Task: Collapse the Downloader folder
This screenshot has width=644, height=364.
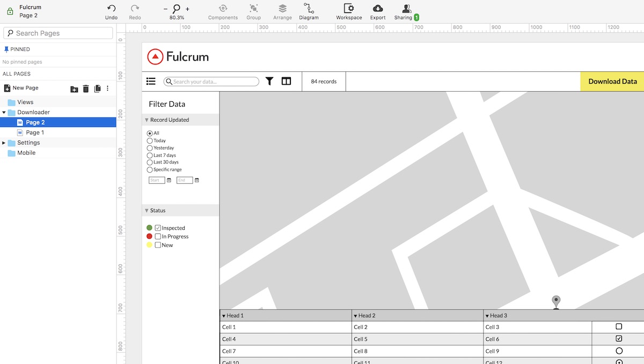Action: point(4,113)
